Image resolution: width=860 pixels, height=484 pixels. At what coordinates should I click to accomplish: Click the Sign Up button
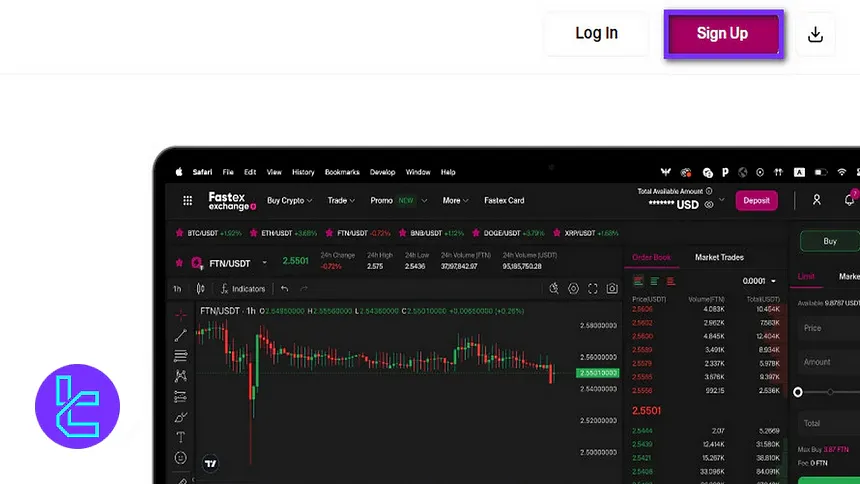pos(723,33)
